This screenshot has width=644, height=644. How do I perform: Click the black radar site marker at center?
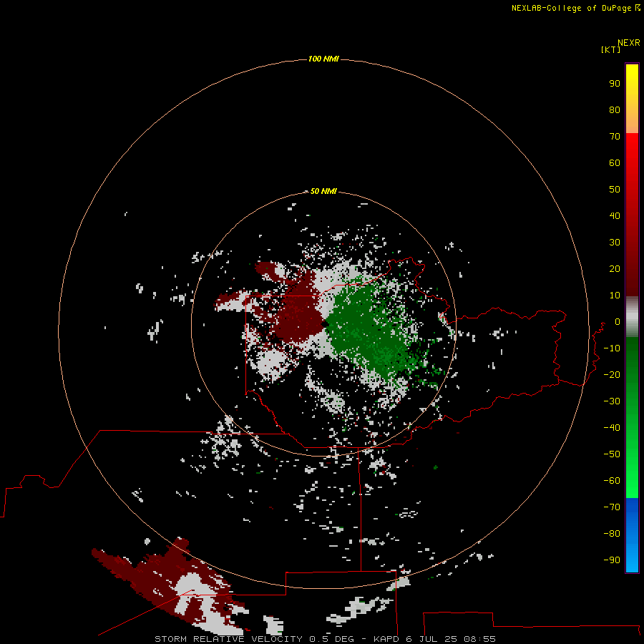325,324
